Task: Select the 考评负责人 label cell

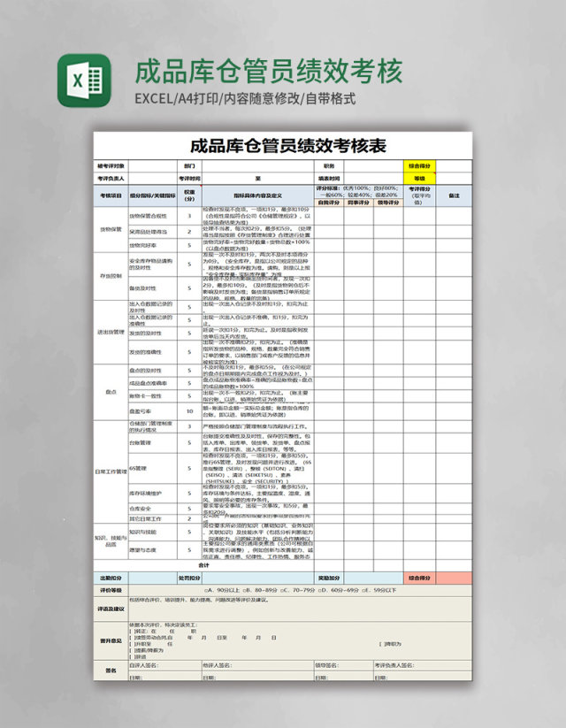Action: (x=111, y=179)
